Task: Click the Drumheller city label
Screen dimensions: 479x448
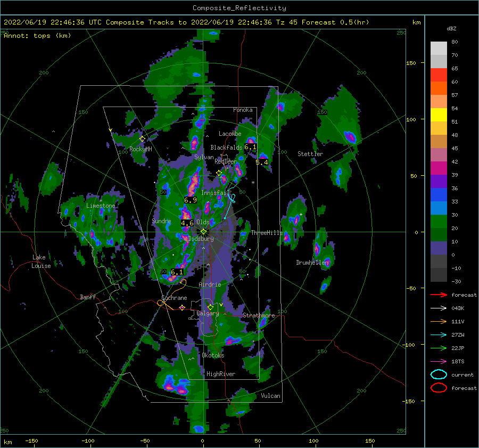Action: point(312,263)
